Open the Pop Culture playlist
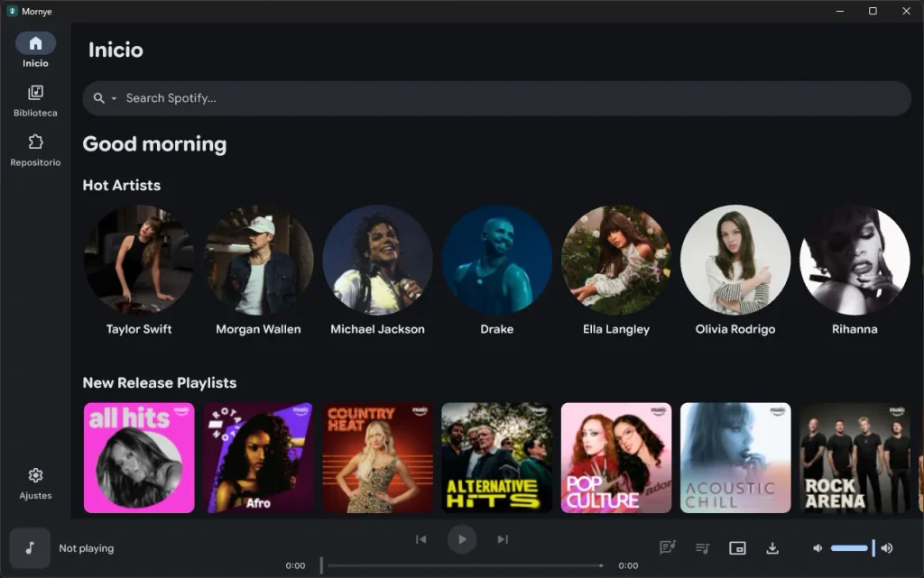Image resolution: width=924 pixels, height=578 pixels. point(616,457)
